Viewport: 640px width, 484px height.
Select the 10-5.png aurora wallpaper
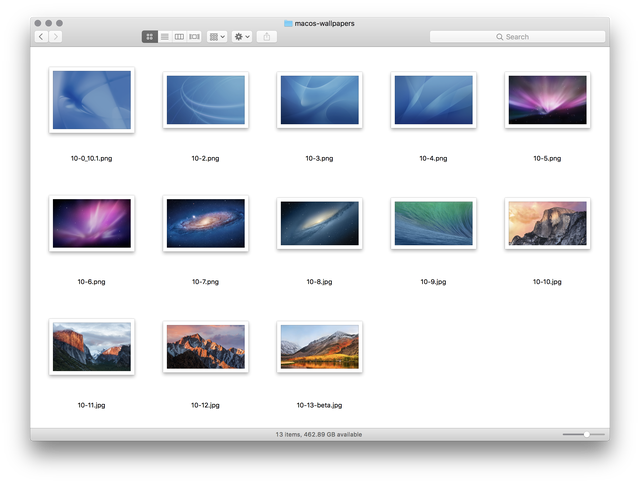pos(547,100)
